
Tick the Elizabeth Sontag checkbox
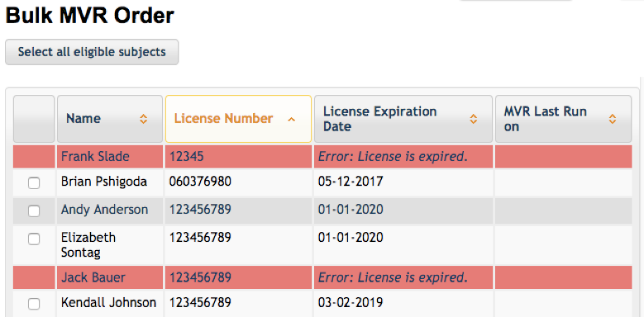[x=34, y=239]
